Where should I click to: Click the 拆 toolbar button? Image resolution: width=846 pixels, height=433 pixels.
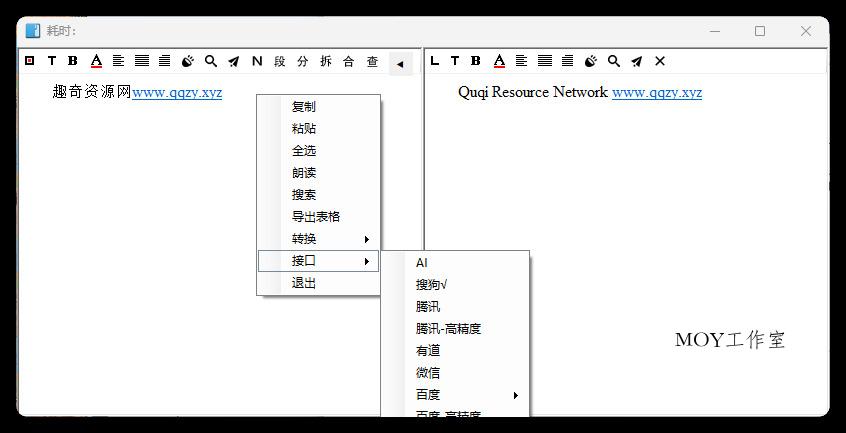click(x=326, y=61)
